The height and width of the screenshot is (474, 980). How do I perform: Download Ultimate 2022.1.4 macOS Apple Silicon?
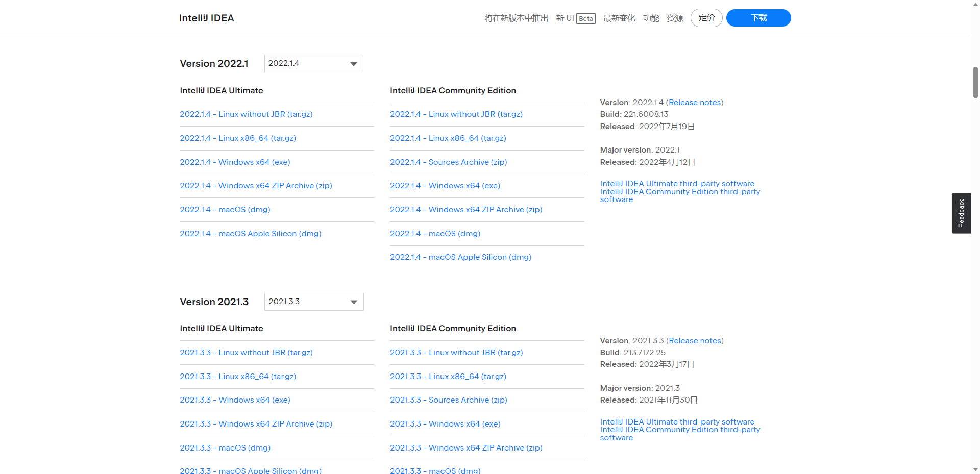click(251, 234)
